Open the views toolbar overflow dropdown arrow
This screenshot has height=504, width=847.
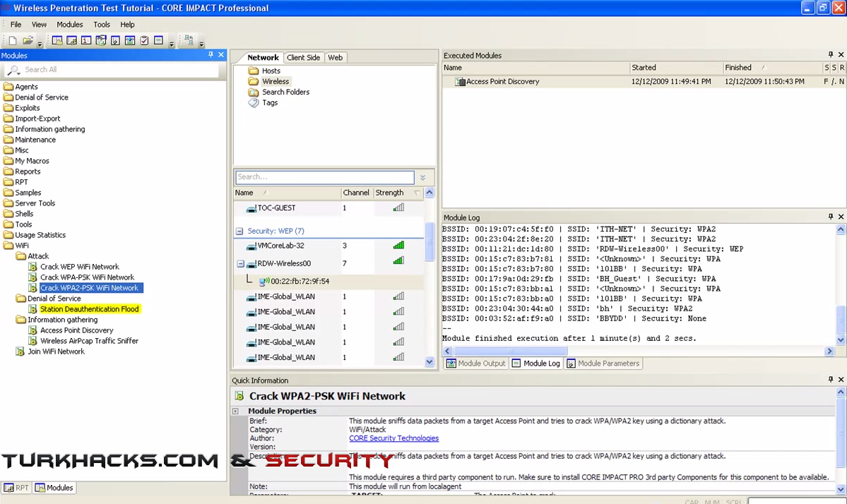(x=172, y=44)
